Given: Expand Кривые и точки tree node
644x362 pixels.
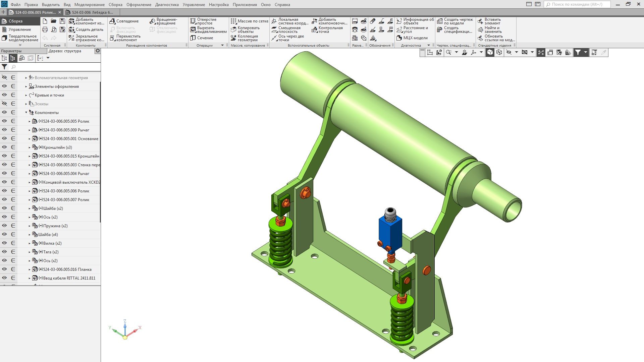Looking at the screenshot, I should click(x=26, y=95).
